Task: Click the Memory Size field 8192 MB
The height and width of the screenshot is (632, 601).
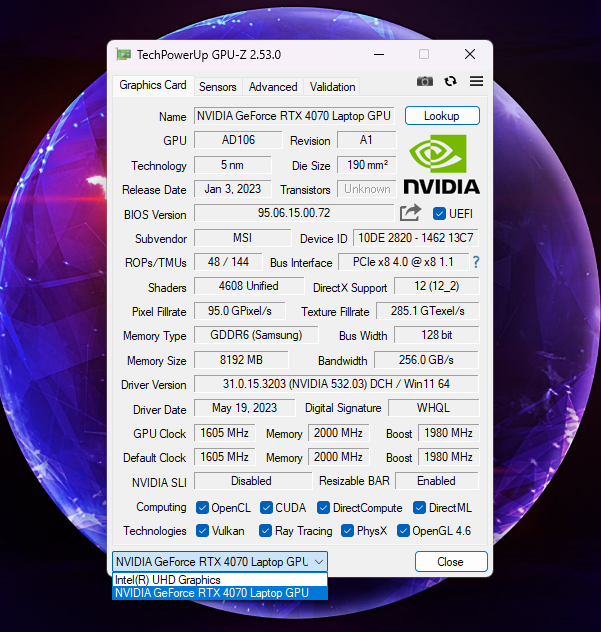Action: tap(241, 360)
